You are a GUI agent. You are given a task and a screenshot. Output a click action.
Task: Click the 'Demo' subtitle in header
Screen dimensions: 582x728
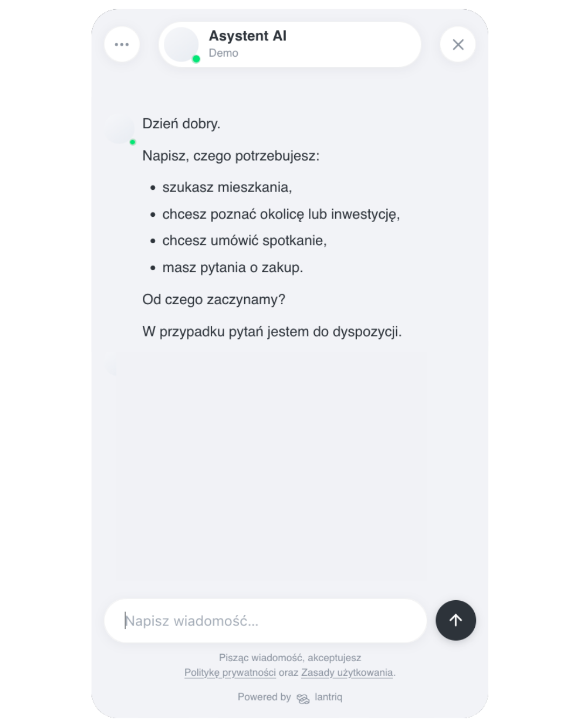pyautogui.click(x=224, y=53)
